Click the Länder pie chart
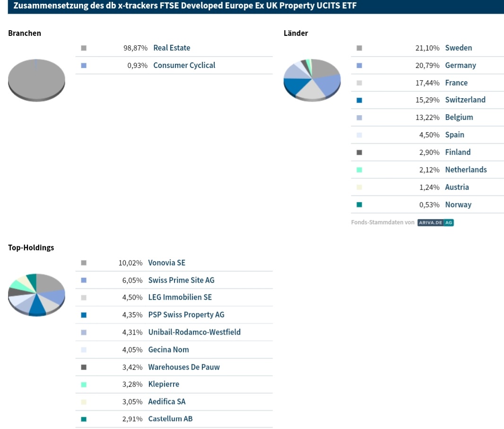Image resolution: width=504 pixels, height=429 pixels. (x=312, y=80)
